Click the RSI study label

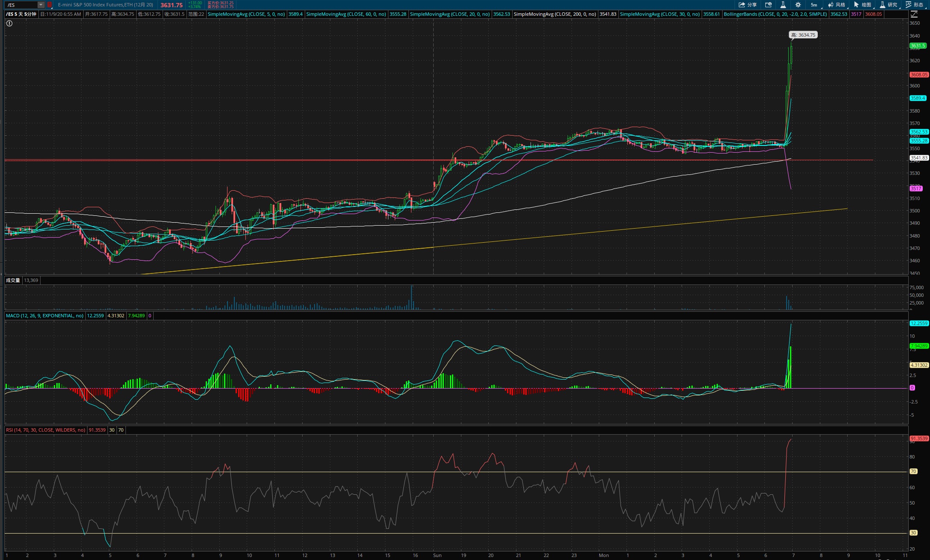pyautogui.click(x=46, y=430)
